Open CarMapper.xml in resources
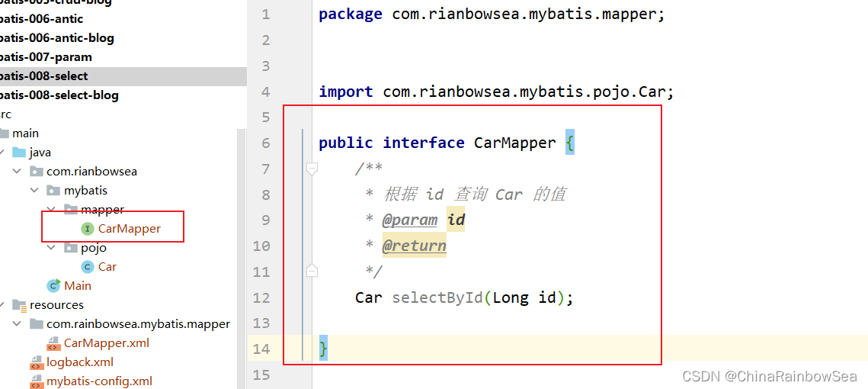This screenshot has width=868, height=389. click(106, 343)
